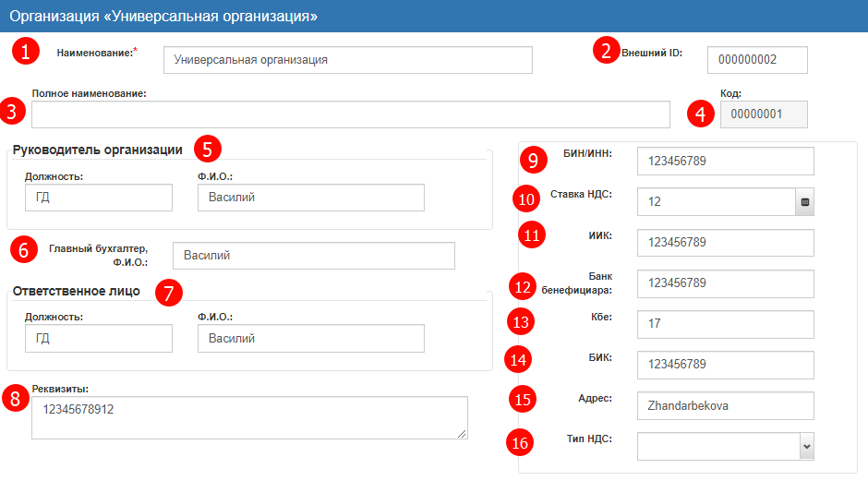Focus the Внешний ID field
The width and height of the screenshot is (868, 481).
pos(757,60)
